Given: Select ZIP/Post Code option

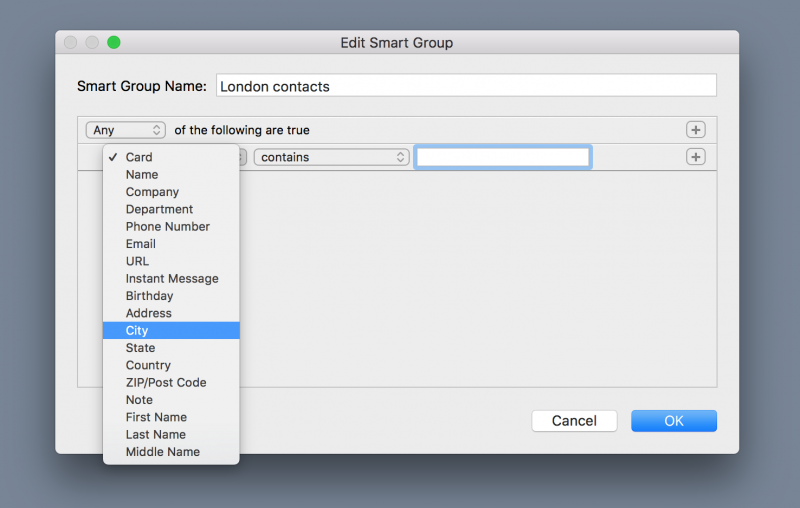Looking at the screenshot, I should pos(171,383).
